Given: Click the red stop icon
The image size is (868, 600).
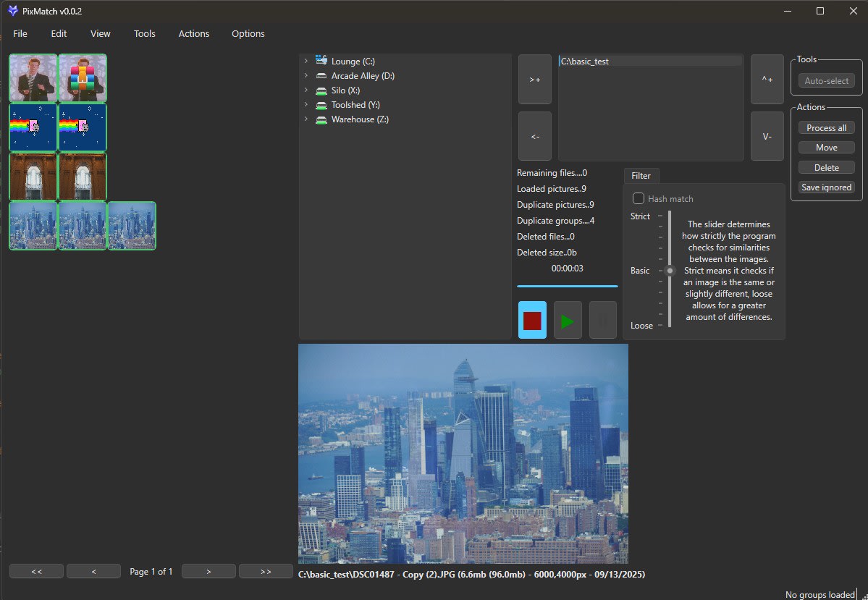Looking at the screenshot, I should click(531, 319).
